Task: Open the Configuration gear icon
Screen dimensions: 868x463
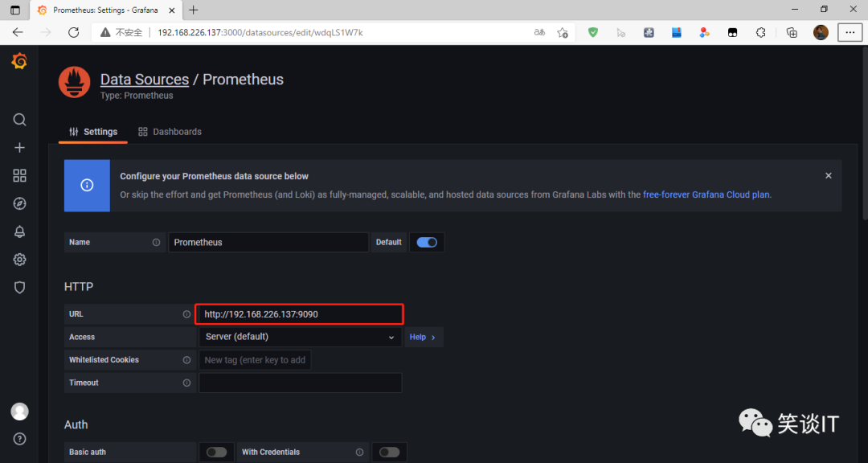Action: [19, 260]
